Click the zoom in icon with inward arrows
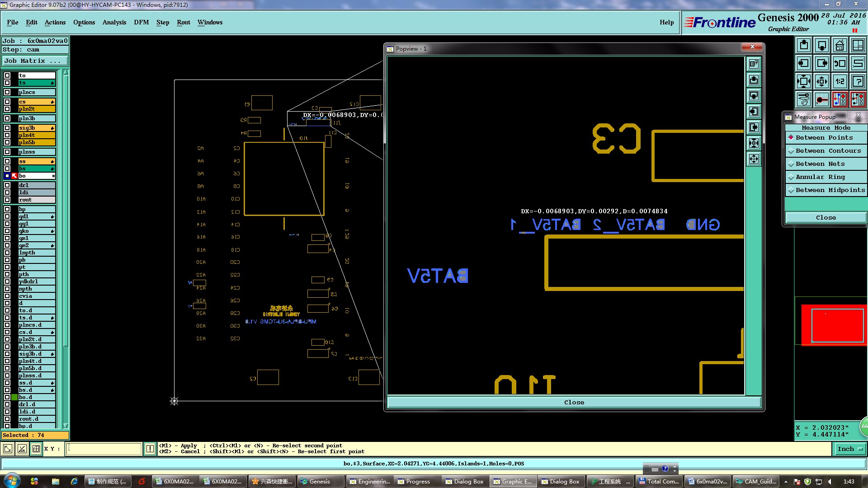Viewport: 868px width, 488px height. 821,81
